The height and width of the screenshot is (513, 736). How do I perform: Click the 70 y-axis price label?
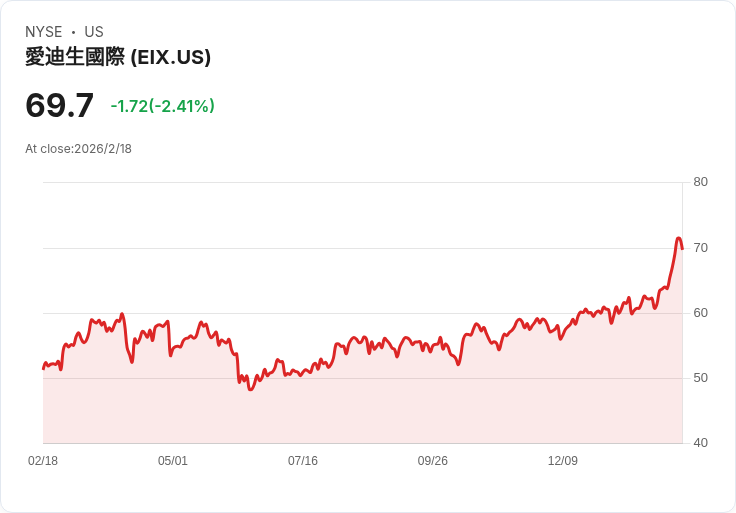point(700,247)
